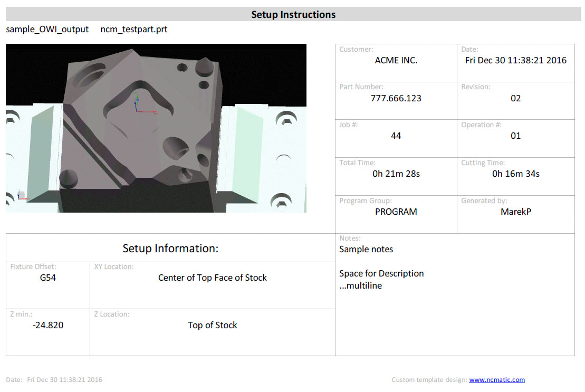Screen dimensions: 585x392
Task: Click the Total Time 0h 21m 28s value
Action: click(396, 174)
